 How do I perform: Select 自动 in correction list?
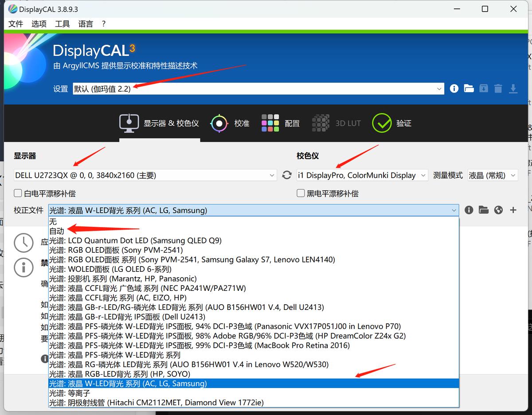[254, 231]
